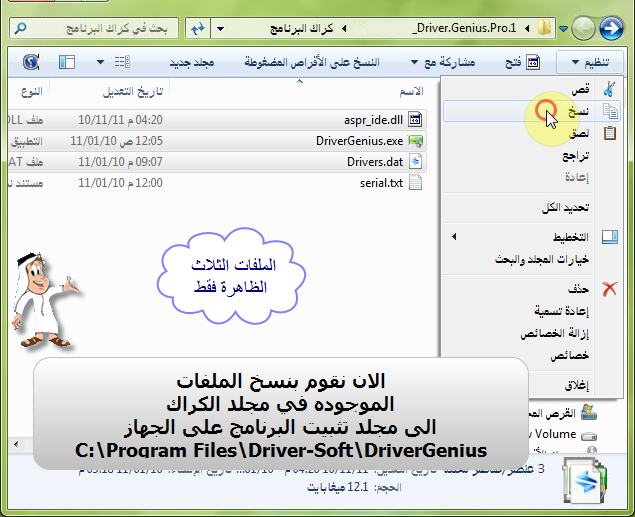Click النسخ على الأقراص المضغوطة burn button
This screenshot has height=517, width=635.
tap(312, 62)
